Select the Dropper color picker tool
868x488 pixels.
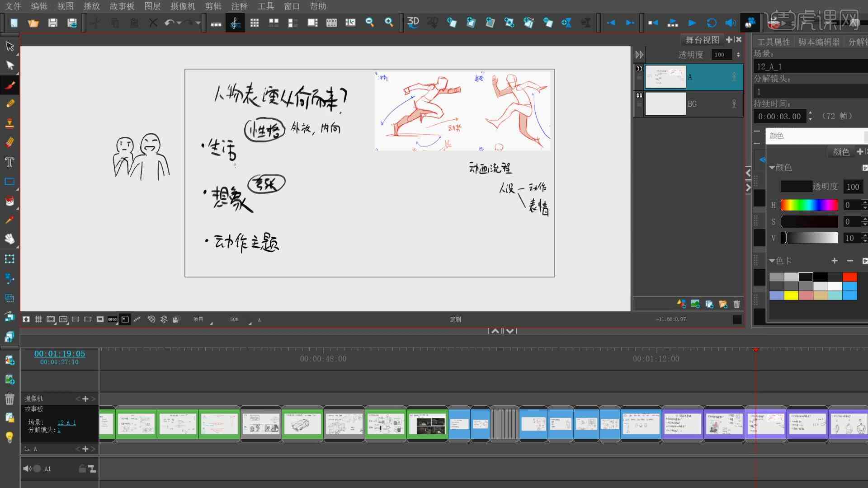[9, 220]
